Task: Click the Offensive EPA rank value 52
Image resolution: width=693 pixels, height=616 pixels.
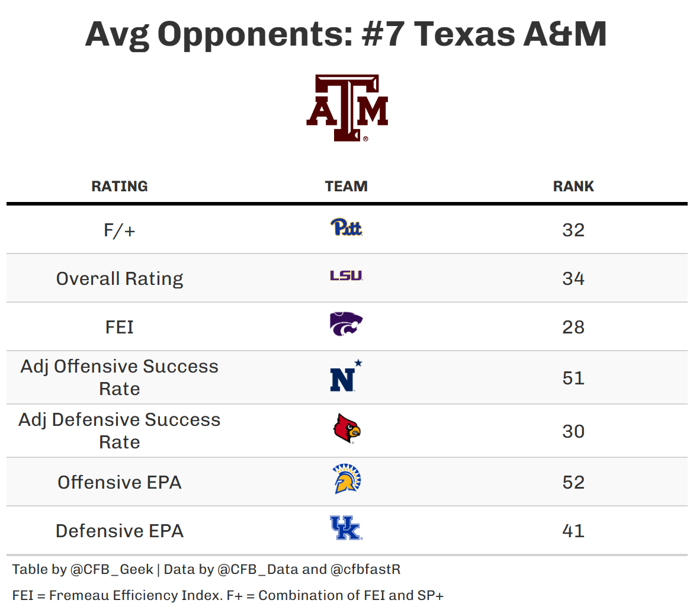Action: [x=573, y=482]
